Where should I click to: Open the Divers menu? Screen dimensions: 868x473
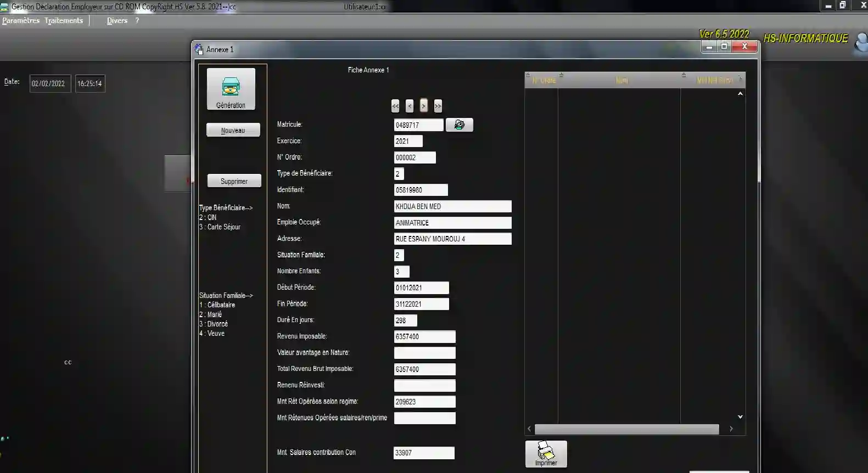[117, 21]
